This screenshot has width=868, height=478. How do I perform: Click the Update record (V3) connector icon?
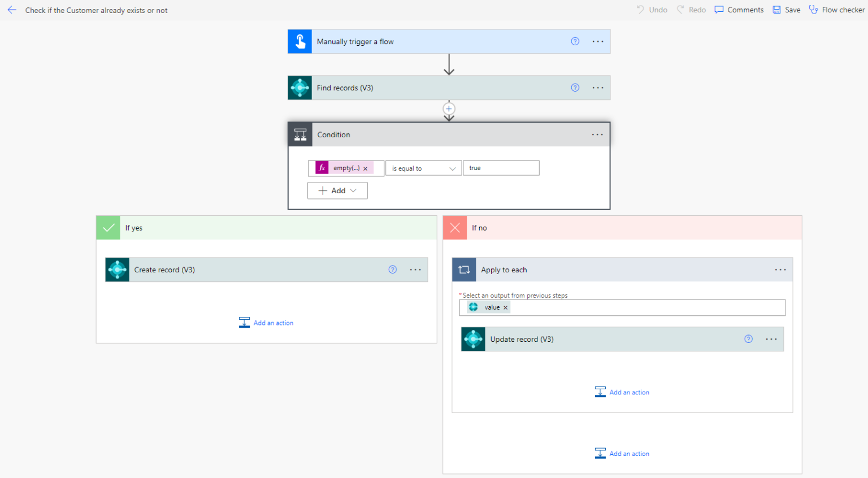473,339
